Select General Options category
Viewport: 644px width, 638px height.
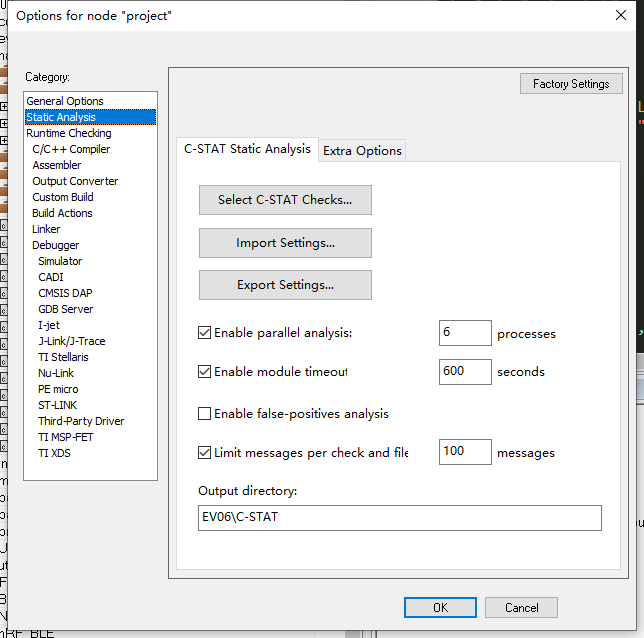65,101
